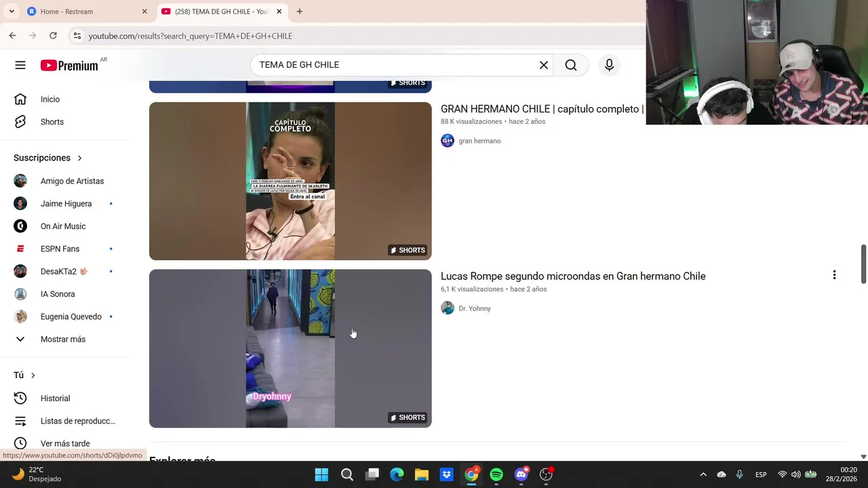This screenshot has height=488, width=868.
Task: Play the CAPÍTULO COMPLETO short thumbnail
Action: (x=290, y=181)
